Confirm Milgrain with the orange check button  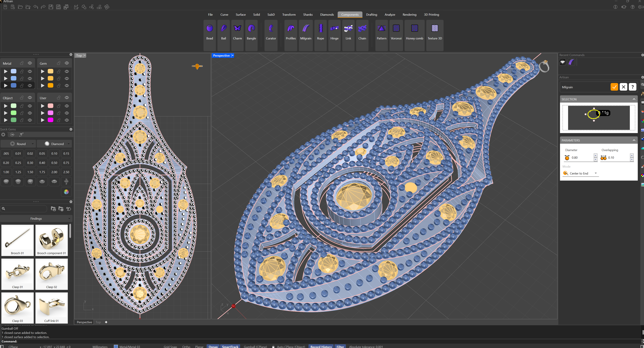point(614,87)
